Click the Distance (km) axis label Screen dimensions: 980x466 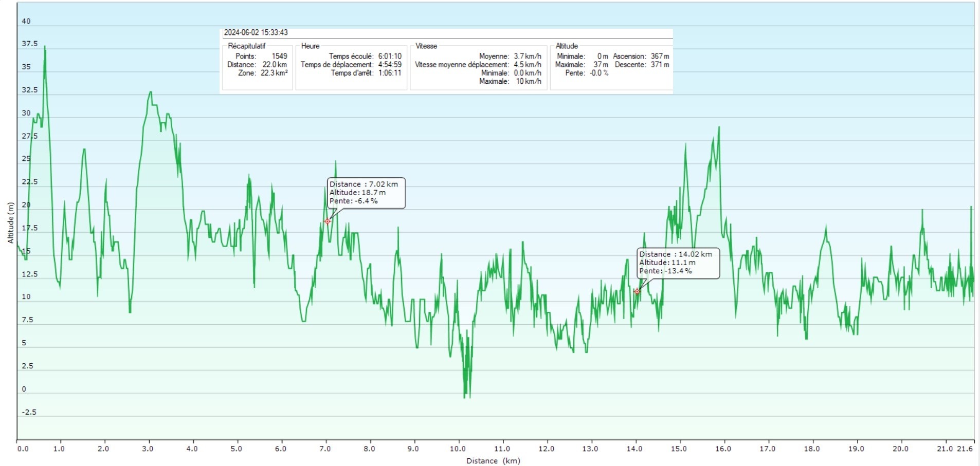click(493, 460)
